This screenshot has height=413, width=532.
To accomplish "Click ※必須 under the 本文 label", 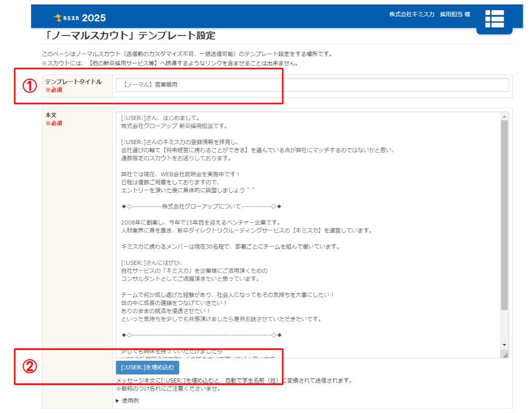I will coord(54,123).
